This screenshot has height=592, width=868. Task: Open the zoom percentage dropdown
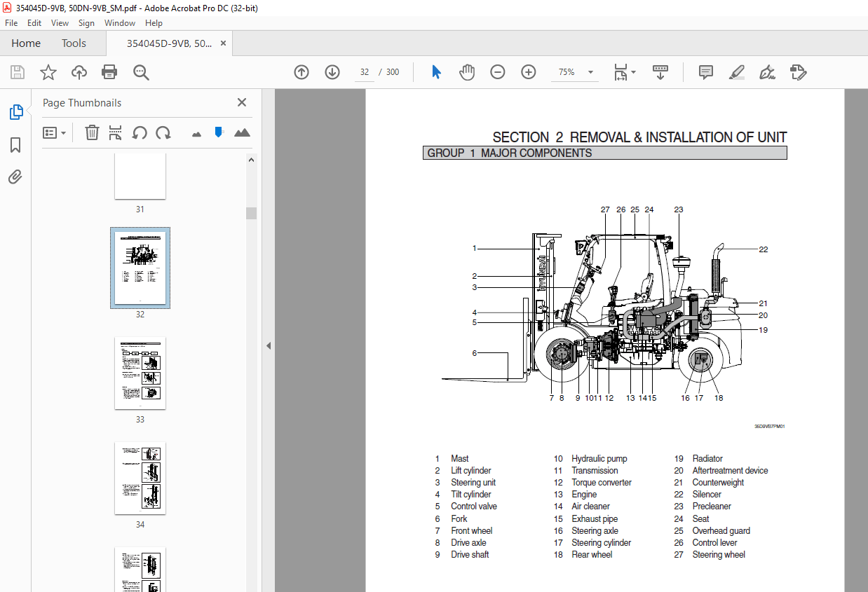click(590, 72)
